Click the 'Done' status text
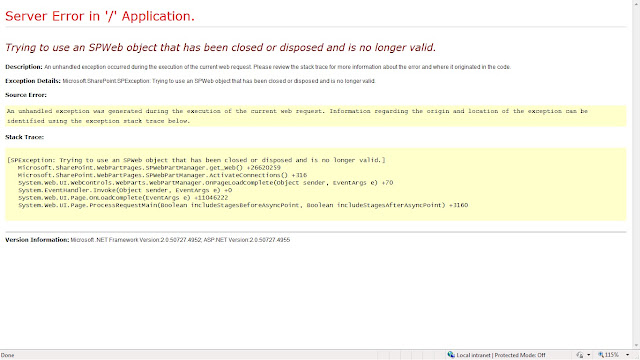 7,355
